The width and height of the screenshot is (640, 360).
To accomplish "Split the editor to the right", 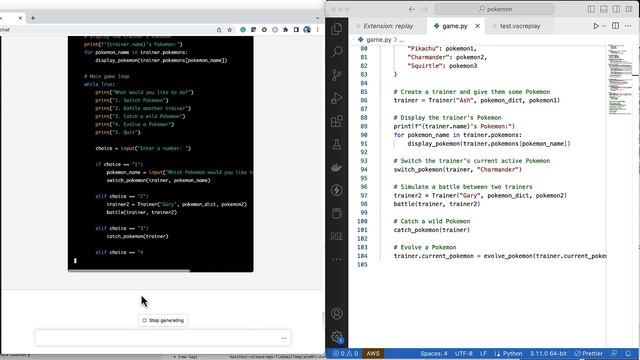I will tap(616, 26).
